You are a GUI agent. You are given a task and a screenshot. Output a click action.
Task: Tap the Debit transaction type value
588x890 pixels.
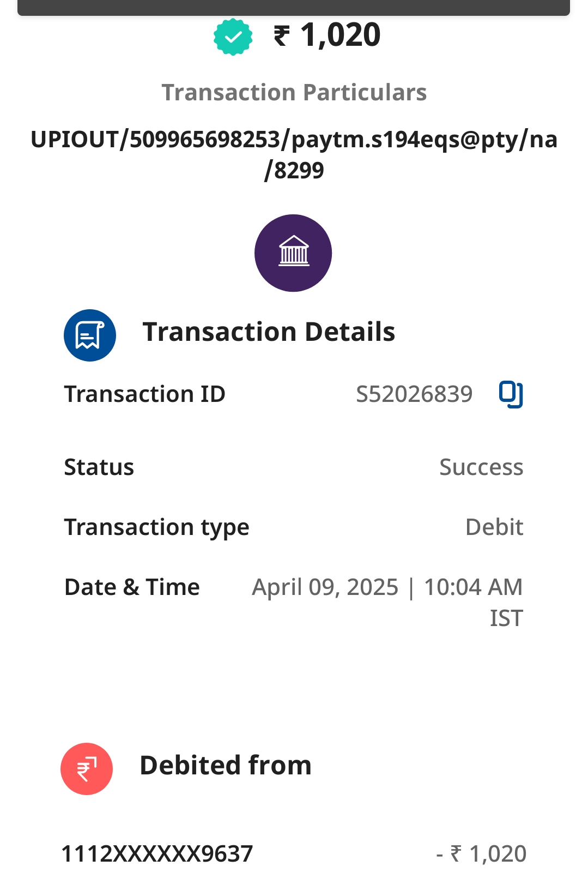click(494, 527)
